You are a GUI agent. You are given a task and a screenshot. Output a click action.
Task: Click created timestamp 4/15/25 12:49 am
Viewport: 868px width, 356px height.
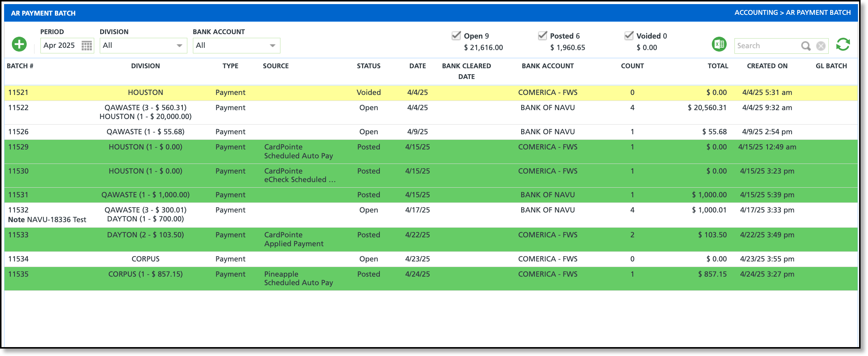(x=767, y=147)
